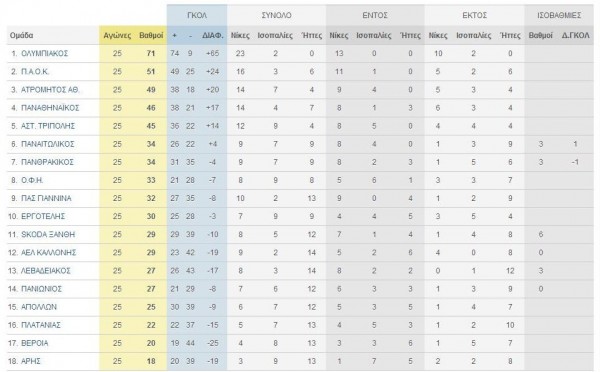600x372 pixels.
Task: Open the ΑΡΗΣ team link
Action: (x=31, y=361)
